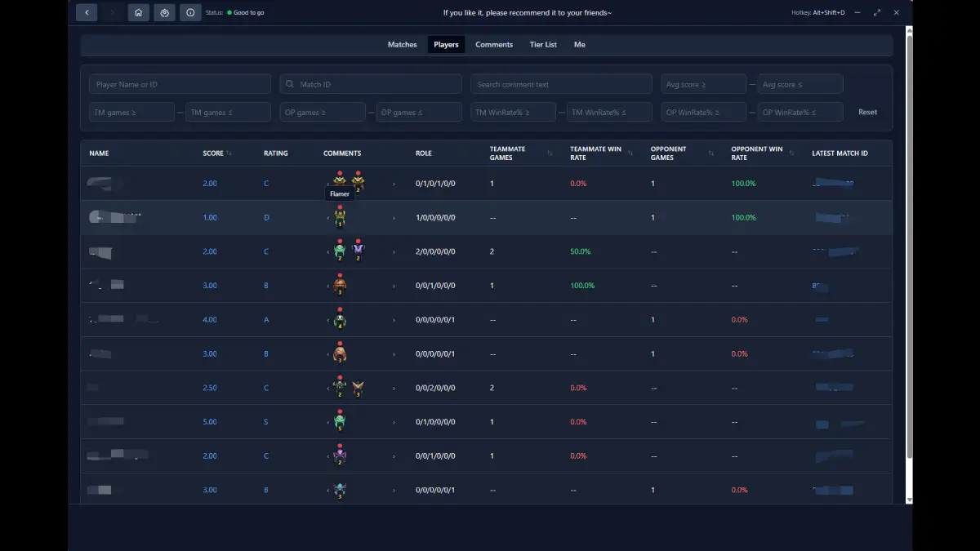Click comments right chevron in S-rated row
980x551 pixels.
coord(394,423)
